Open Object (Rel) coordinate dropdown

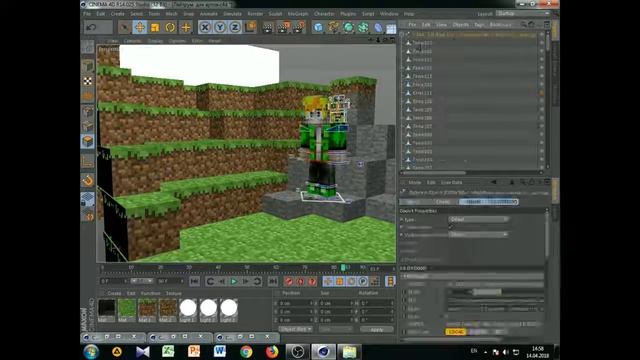[x=296, y=329]
